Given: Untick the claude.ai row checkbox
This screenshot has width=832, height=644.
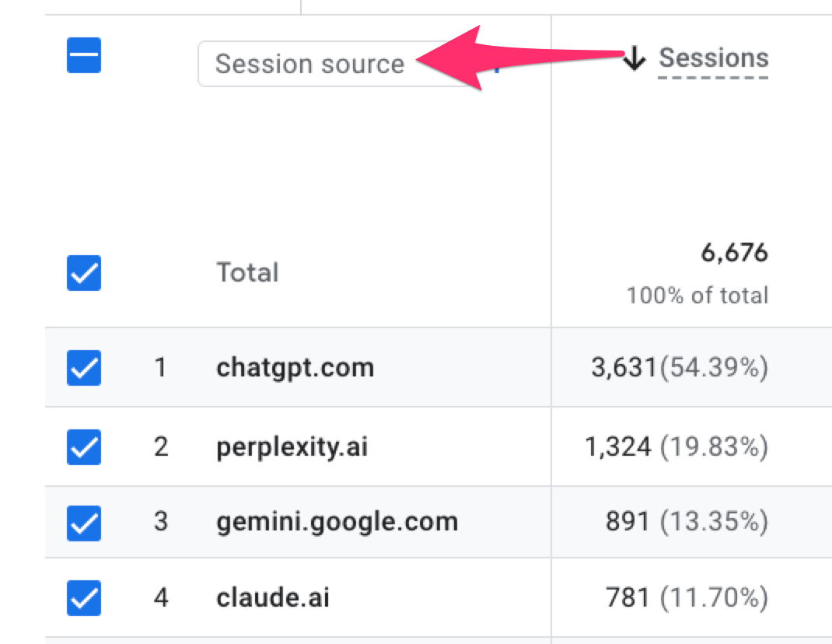Looking at the screenshot, I should tap(84, 597).
